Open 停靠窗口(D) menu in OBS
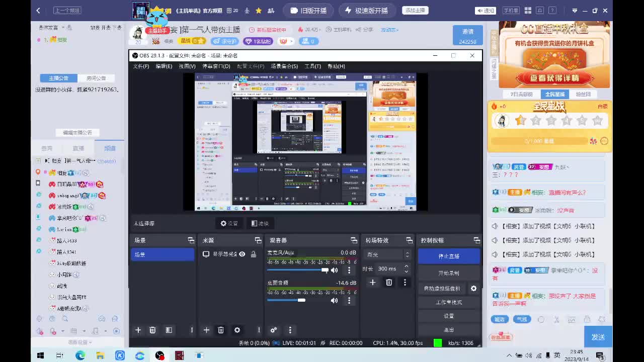 216,66
